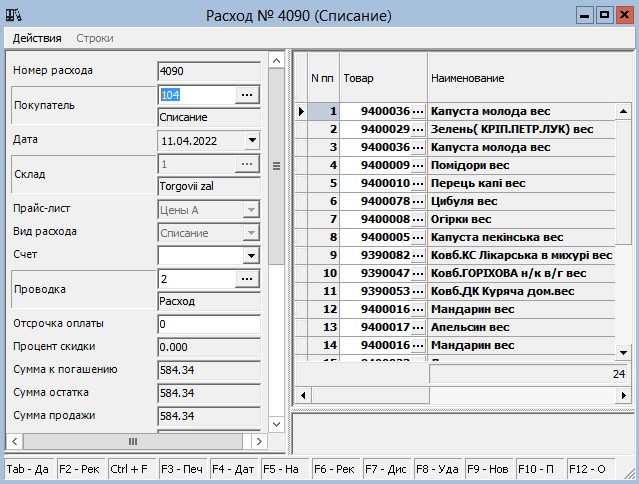Open the Строки menu
639x484 pixels.
tap(95, 38)
